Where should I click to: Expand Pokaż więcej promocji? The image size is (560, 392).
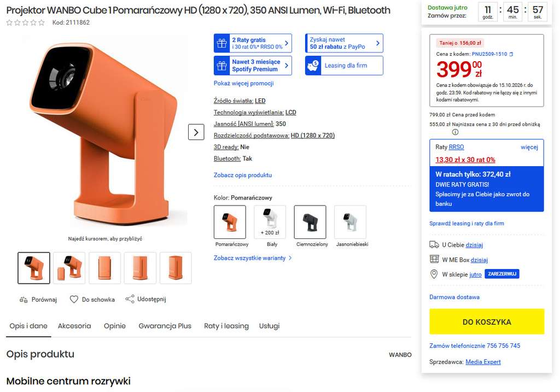[243, 83]
